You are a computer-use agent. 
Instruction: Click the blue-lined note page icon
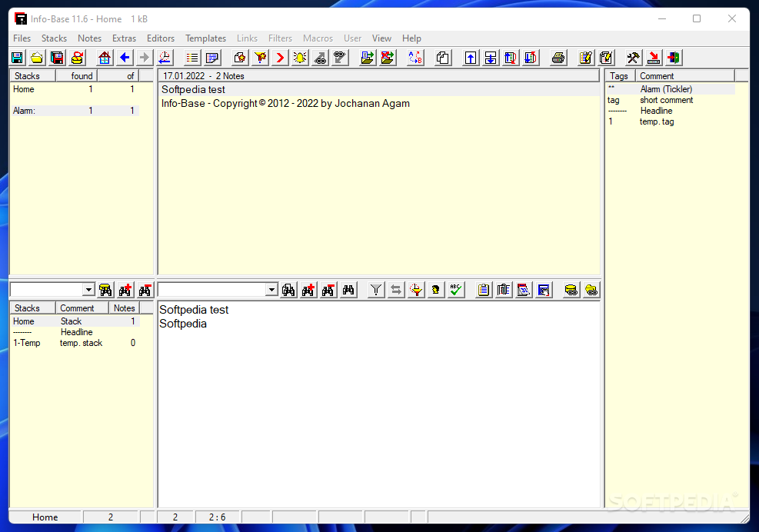[212, 58]
